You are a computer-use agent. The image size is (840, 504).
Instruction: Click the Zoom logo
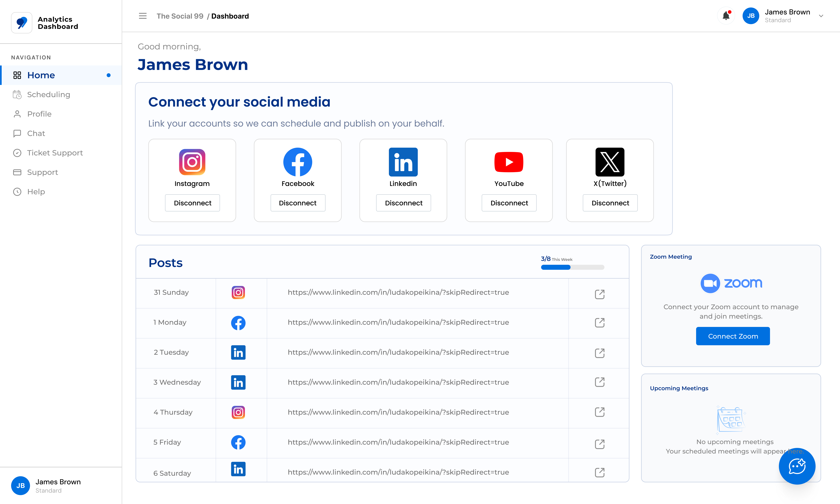pos(731,283)
